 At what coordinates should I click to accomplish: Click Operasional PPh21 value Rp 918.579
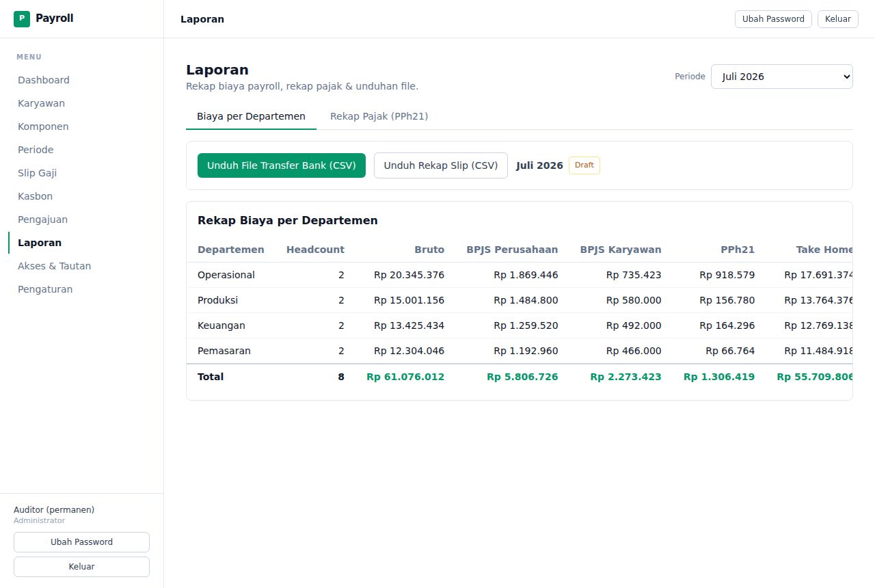[x=727, y=275]
